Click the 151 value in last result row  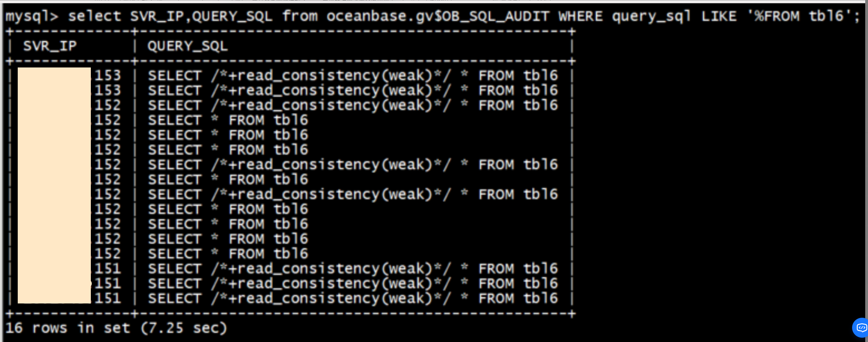[108, 298]
